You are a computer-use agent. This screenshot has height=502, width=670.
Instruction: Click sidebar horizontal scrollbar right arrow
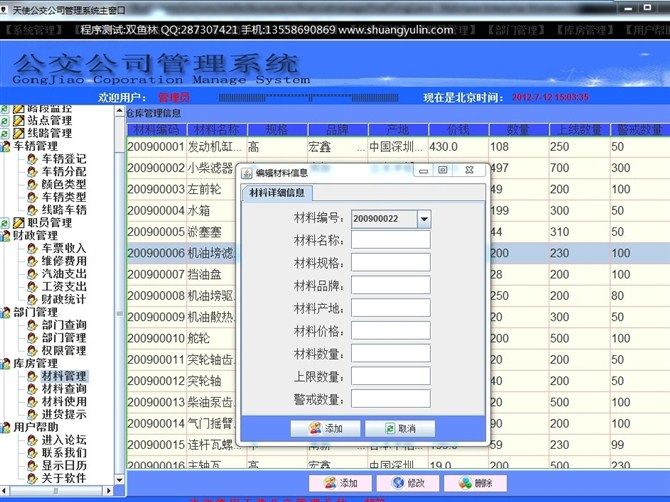109,491
